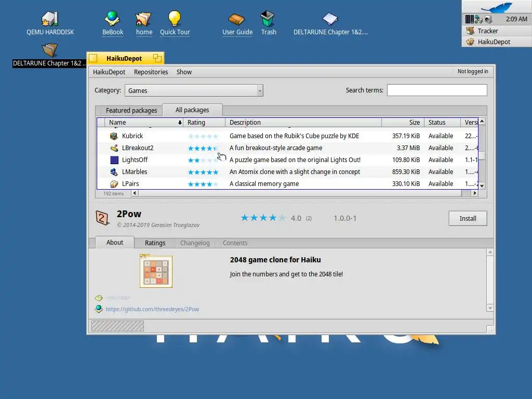This screenshot has height=399, width=532.
Task: Open the Repositories menu
Action: [151, 72]
